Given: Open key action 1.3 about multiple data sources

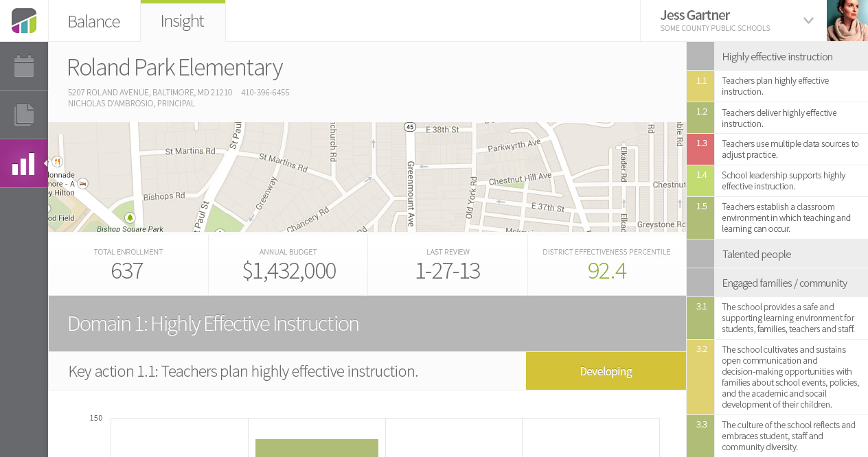Looking at the screenshot, I should [777, 149].
